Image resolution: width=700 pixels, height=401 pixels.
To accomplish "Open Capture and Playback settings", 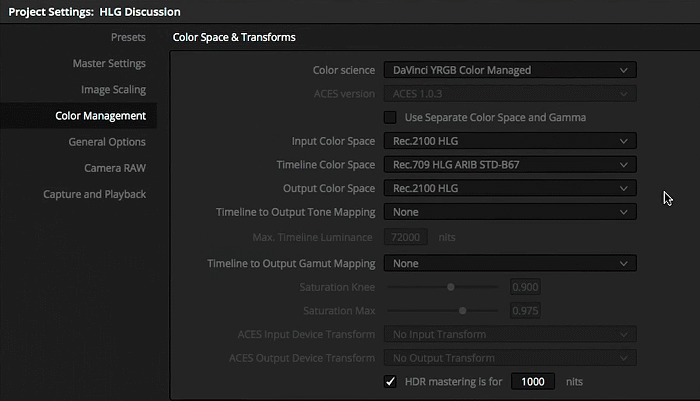I will pos(95,194).
